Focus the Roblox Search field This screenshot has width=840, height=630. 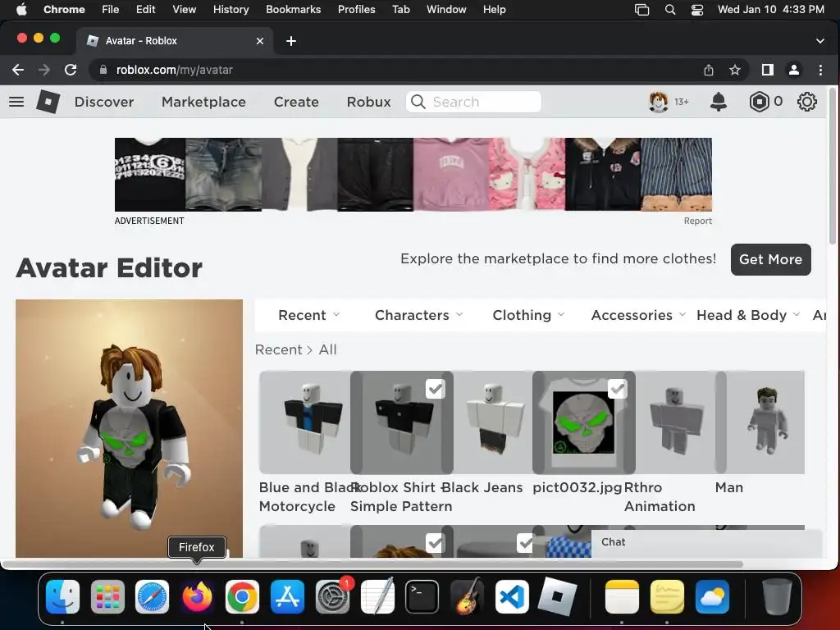(x=473, y=102)
